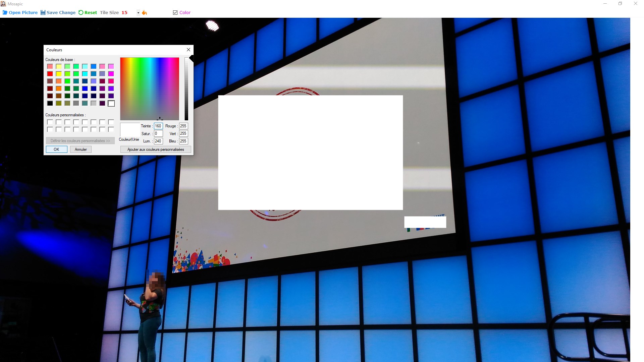Image resolution: width=644 pixels, height=362 pixels.
Task: Click the Tile Size value 15
Action: pos(124,13)
